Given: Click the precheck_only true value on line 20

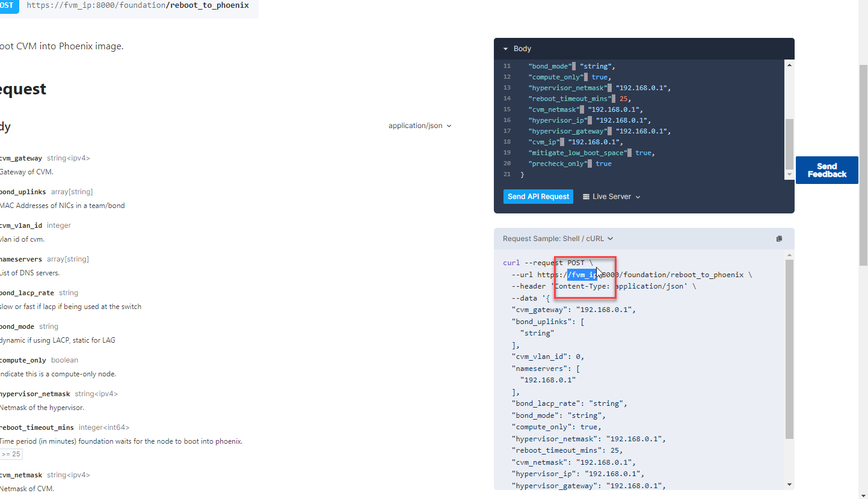Looking at the screenshot, I should click(x=603, y=163).
